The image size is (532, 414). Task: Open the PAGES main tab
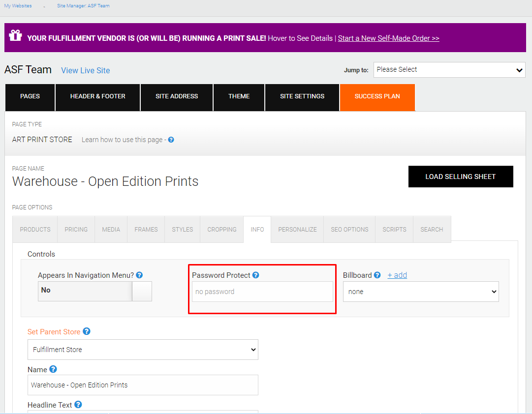pyautogui.click(x=30, y=97)
